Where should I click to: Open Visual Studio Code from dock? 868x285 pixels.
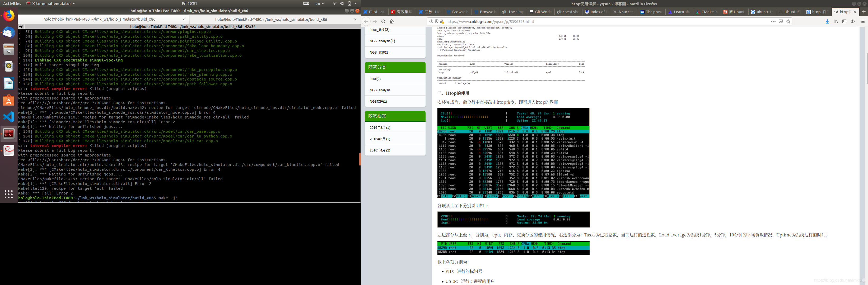9,117
